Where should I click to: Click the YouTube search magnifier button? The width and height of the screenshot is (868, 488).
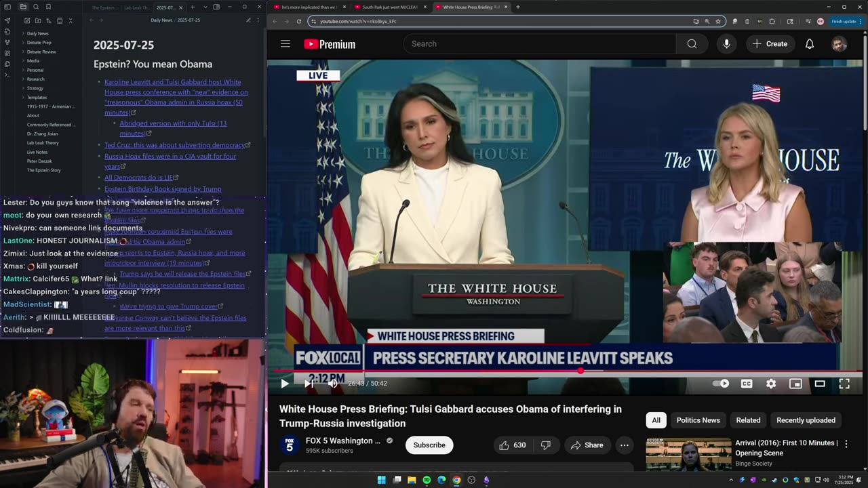click(692, 44)
